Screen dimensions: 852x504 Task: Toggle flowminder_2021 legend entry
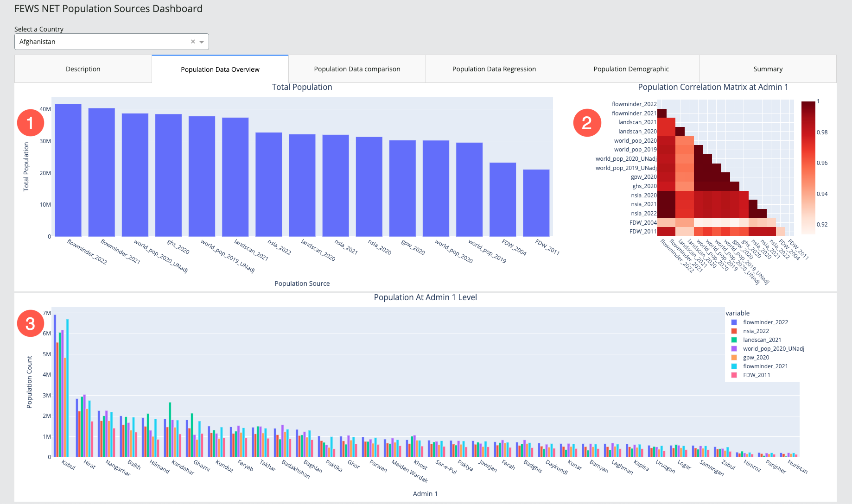tap(765, 366)
